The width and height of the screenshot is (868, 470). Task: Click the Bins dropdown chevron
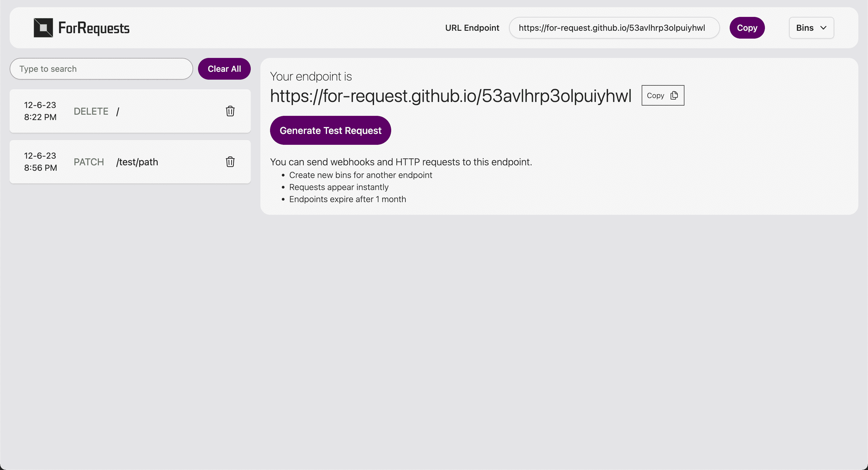[x=823, y=28]
